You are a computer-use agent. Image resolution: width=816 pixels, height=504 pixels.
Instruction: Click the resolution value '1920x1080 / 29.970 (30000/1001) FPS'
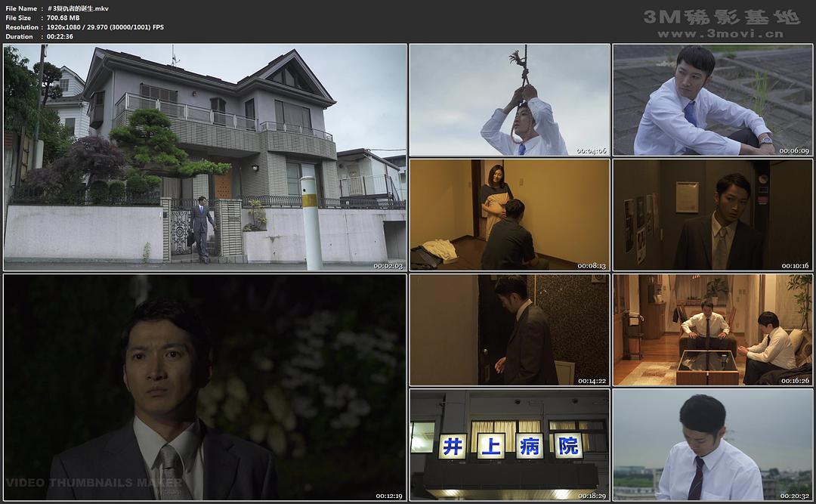pos(105,27)
